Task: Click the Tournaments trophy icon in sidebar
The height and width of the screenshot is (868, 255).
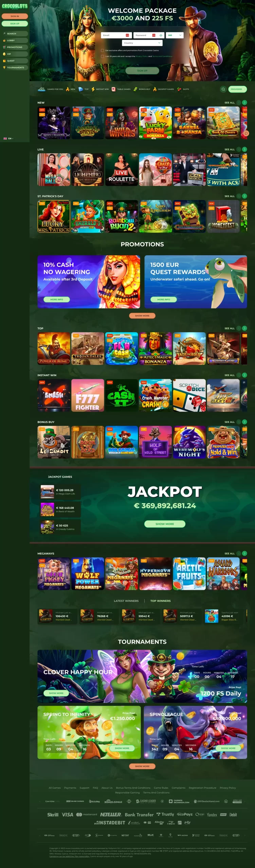Action: click(4, 67)
